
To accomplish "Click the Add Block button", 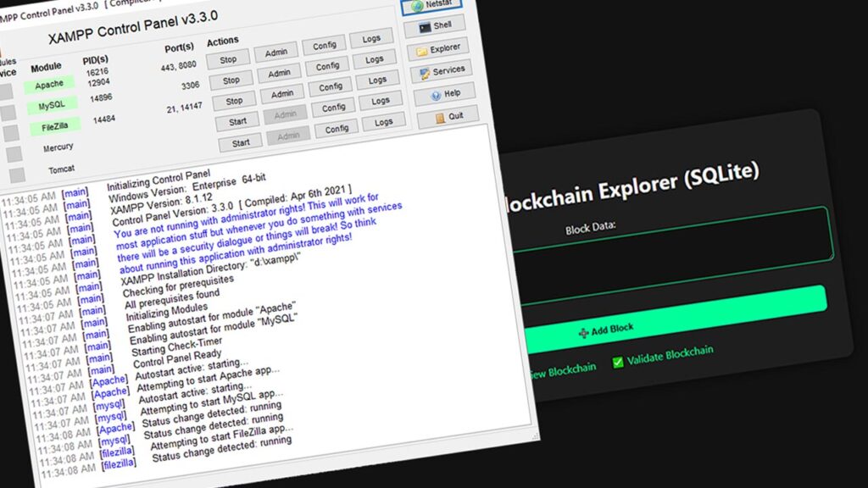I will 676,319.
